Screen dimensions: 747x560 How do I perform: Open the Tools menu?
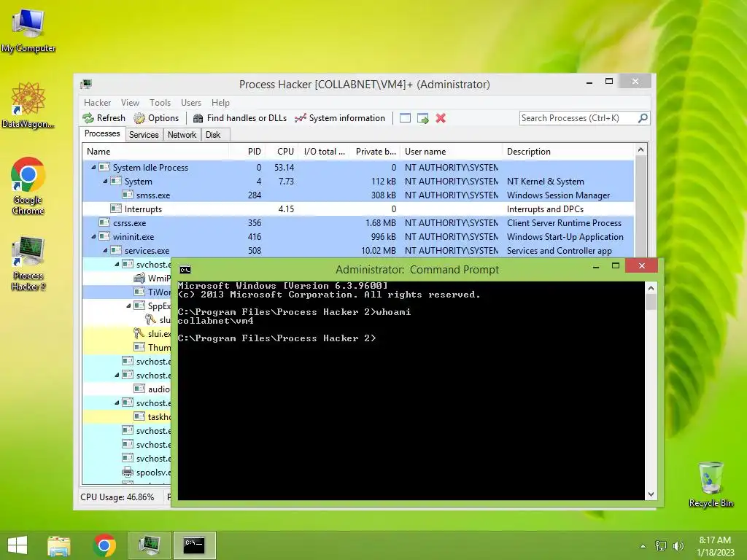pos(160,102)
